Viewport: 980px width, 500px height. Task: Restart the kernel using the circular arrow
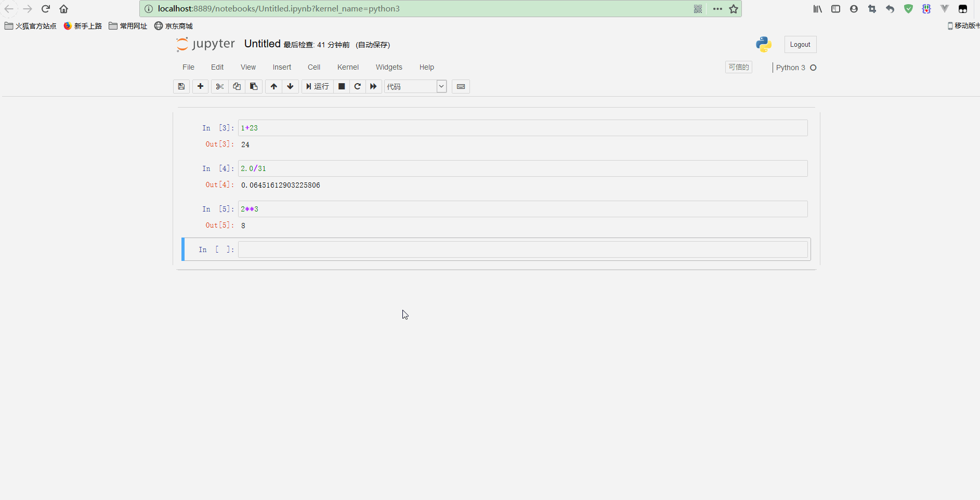click(358, 86)
